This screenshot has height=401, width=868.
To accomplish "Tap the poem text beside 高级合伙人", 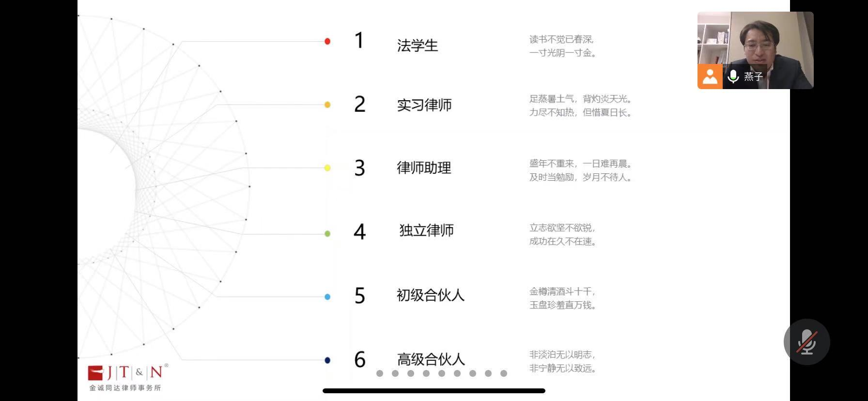I will (562, 361).
